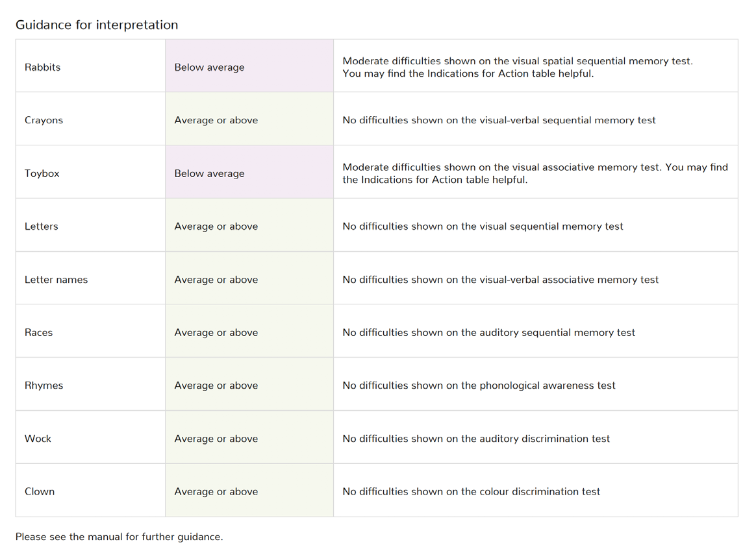Image resolution: width=756 pixels, height=551 pixels.
Task: Select the visual-verbal sequential memory test description
Action: tap(499, 121)
